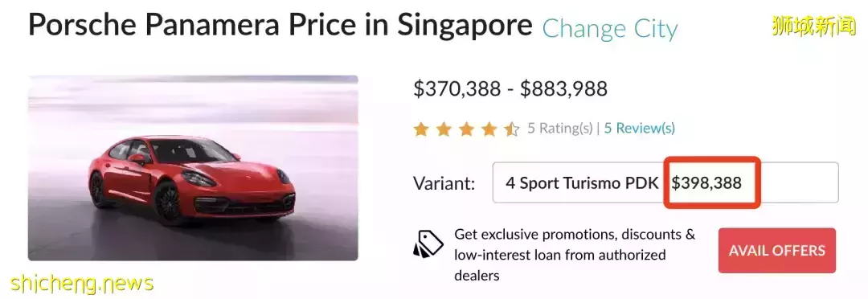Click the half-filled fifth rating star

(511, 129)
